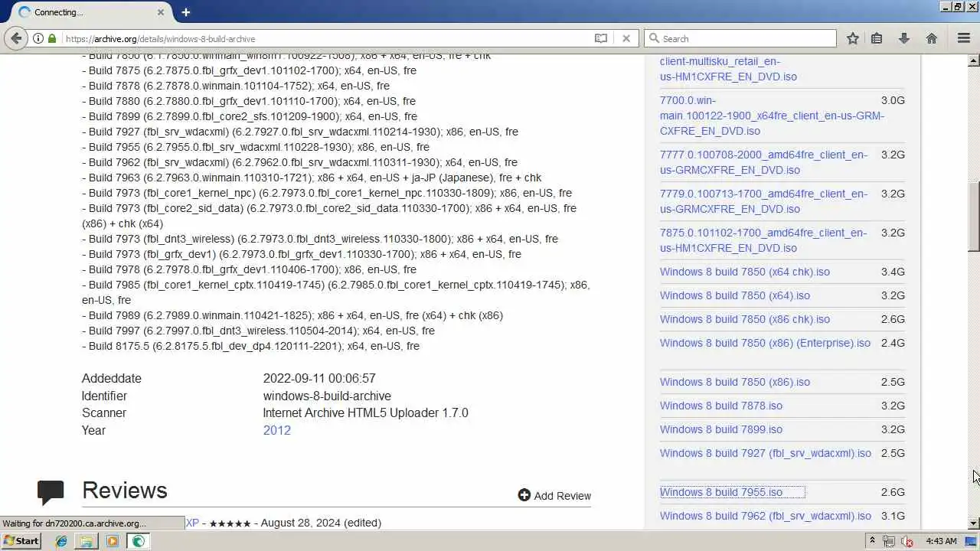Image resolution: width=980 pixels, height=551 pixels.
Task: Open 7700.0.winmain.100122-1900 ISO link
Action: tap(772, 116)
